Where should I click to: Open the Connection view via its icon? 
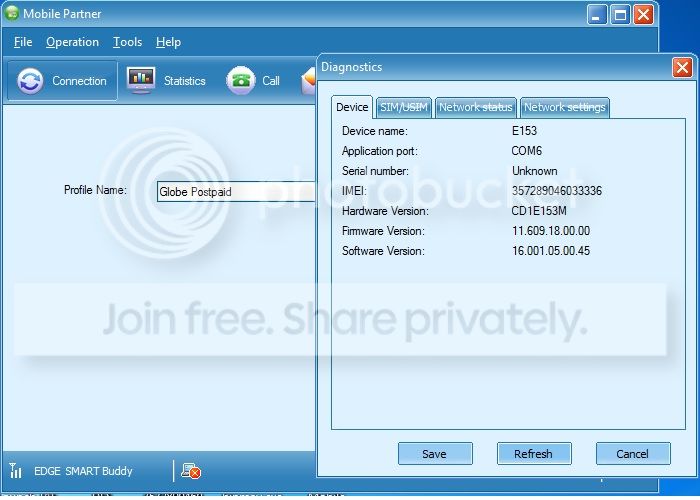pos(30,81)
